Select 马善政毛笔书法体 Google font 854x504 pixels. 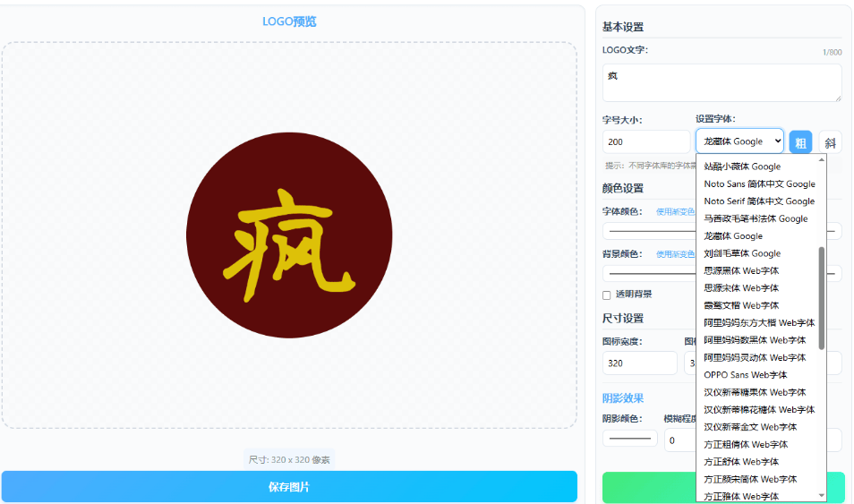tap(756, 218)
